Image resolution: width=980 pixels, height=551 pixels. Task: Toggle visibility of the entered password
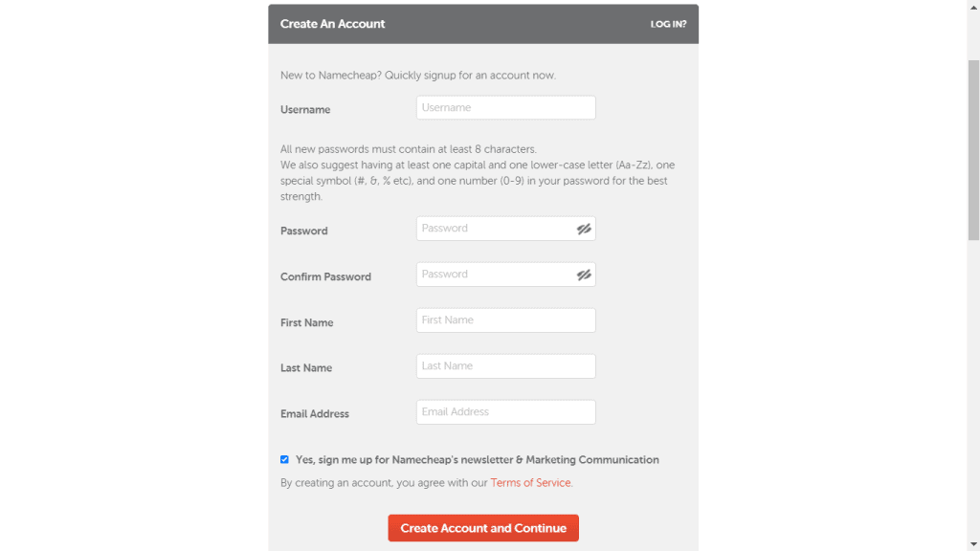[x=585, y=228]
